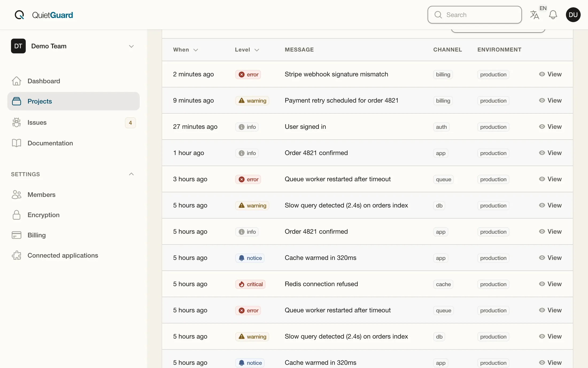Click the Projects folder icon
Screen dimensions: 588x368
pos(17,101)
